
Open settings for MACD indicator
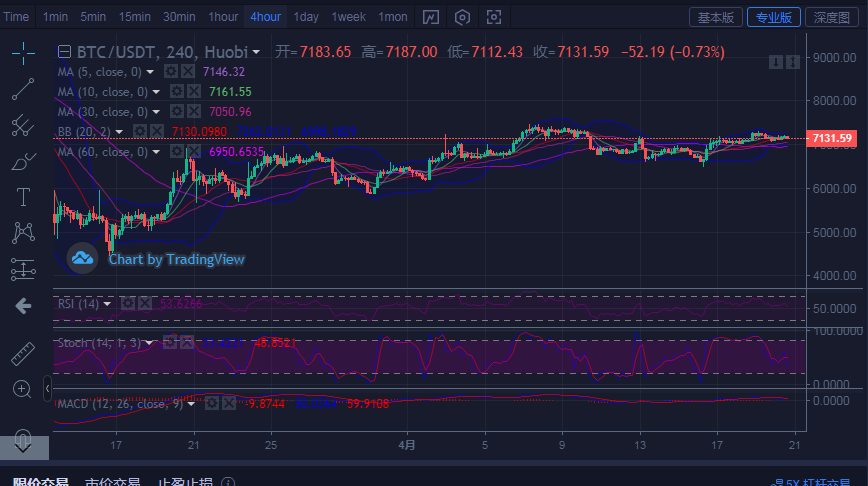(211, 404)
